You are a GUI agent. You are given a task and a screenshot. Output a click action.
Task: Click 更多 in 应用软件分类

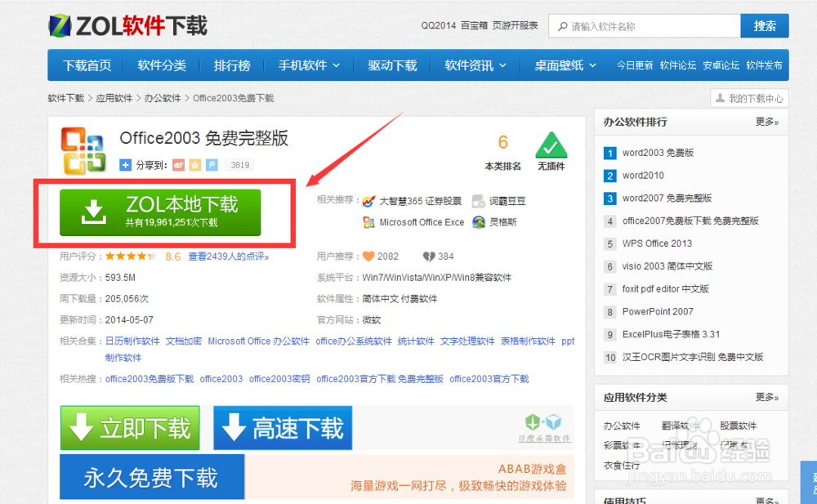click(767, 397)
